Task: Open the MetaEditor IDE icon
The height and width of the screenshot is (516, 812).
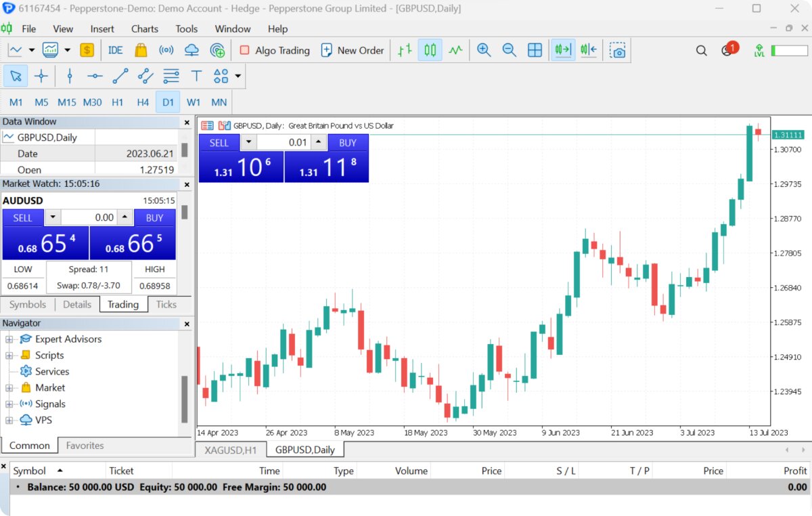Action: [115, 50]
